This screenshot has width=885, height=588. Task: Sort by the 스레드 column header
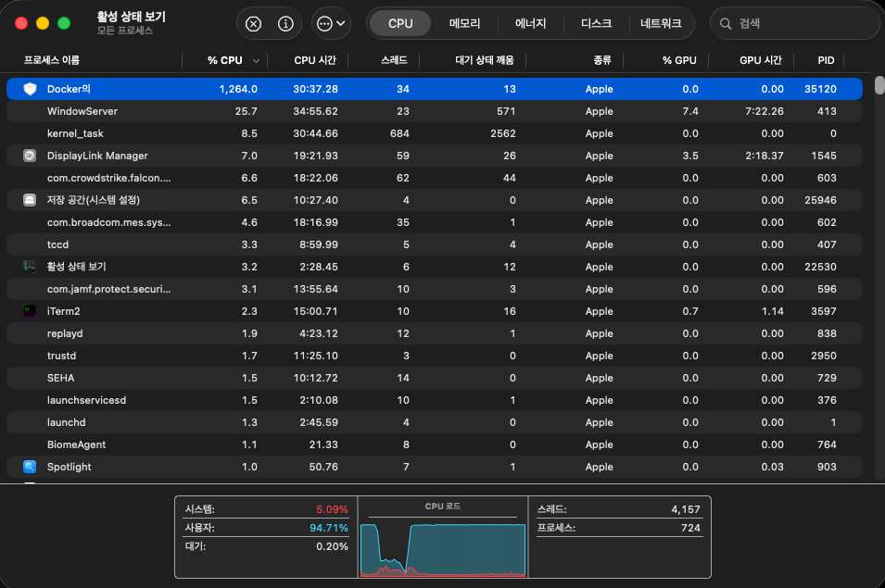pyautogui.click(x=394, y=60)
